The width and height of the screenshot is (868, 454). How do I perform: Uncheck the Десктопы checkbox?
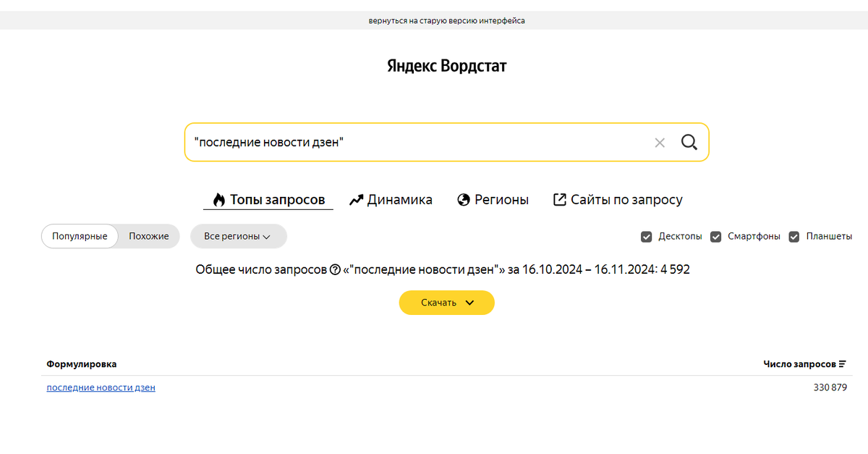pos(646,237)
